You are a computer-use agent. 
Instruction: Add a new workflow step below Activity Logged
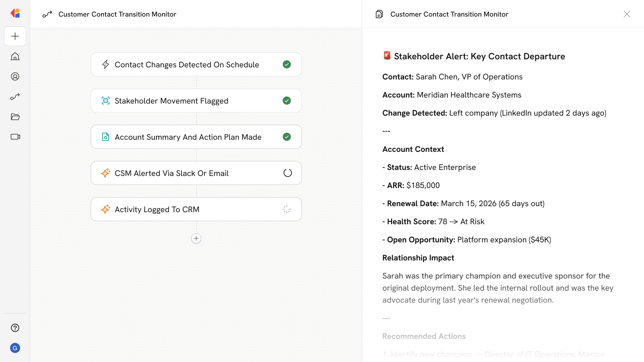pos(196,238)
